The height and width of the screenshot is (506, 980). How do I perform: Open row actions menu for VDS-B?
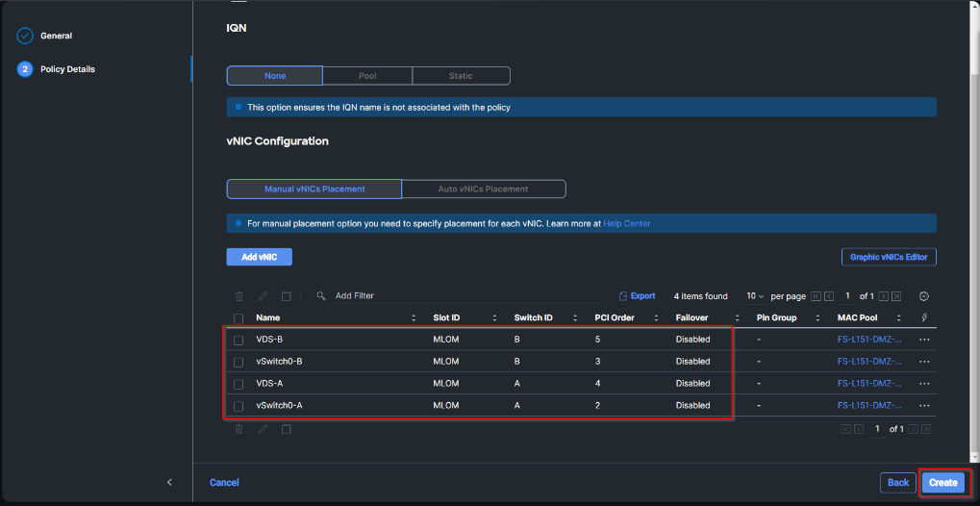pyautogui.click(x=924, y=340)
